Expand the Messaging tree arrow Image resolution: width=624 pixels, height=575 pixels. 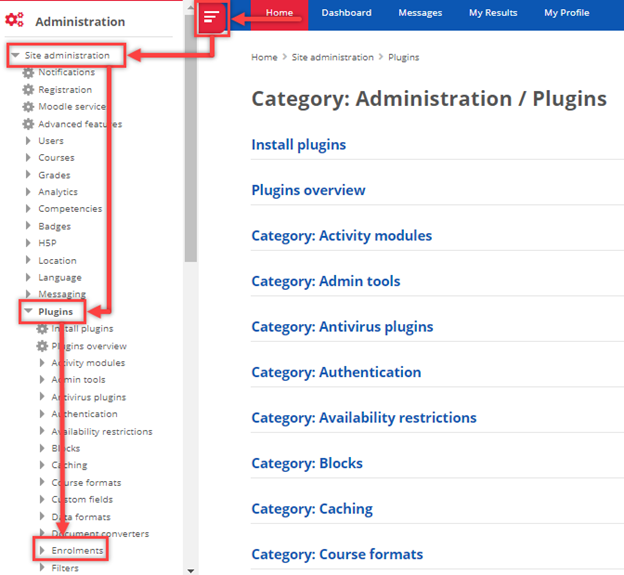point(28,294)
